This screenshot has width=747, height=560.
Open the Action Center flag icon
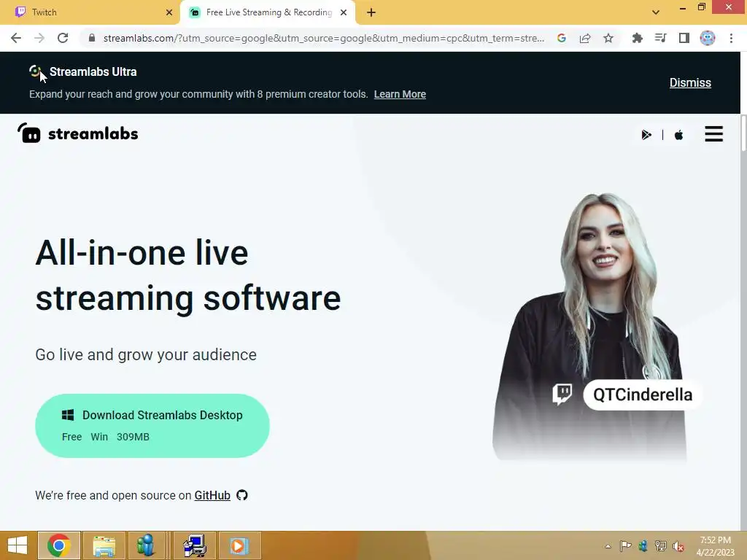click(x=625, y=545)
